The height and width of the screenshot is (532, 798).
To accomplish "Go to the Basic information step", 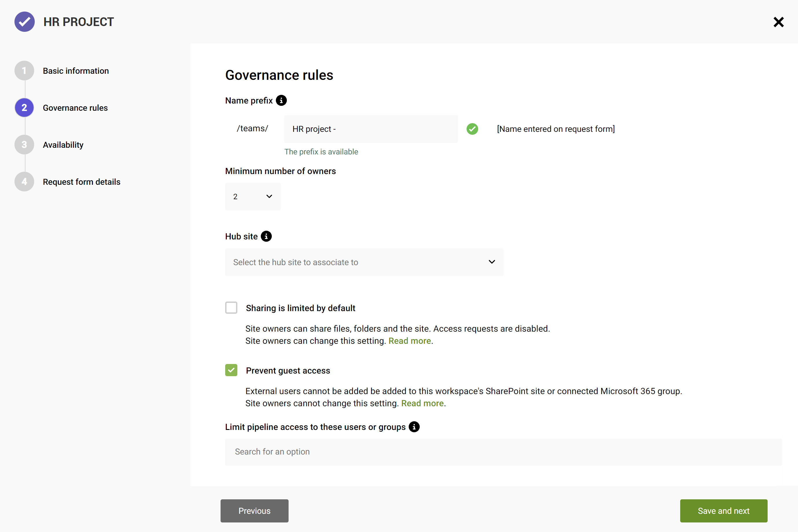I will pos(76,71).
